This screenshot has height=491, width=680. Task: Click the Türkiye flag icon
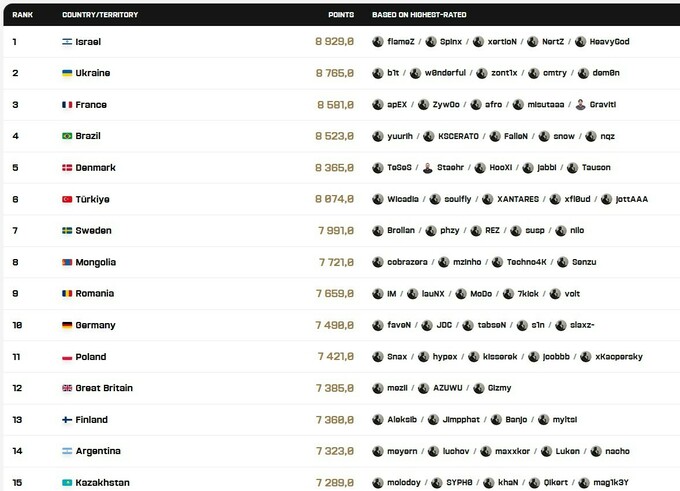click(67, 199)
